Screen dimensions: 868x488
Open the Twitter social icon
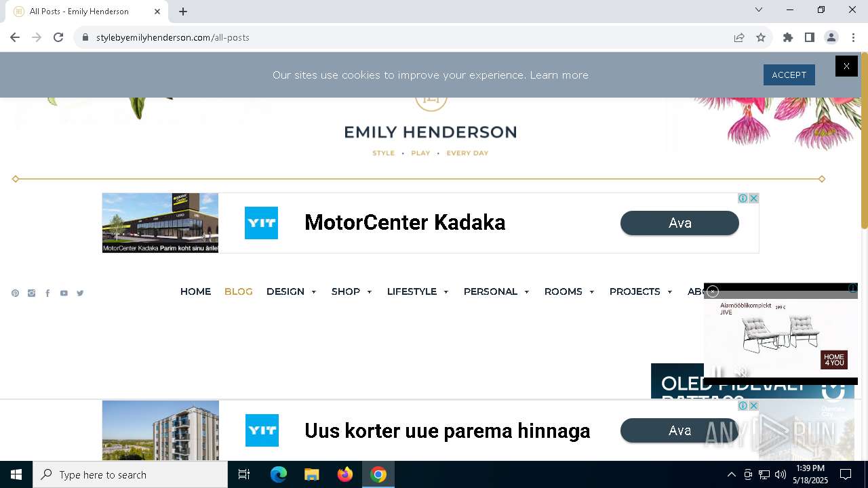tap(80, 293)
